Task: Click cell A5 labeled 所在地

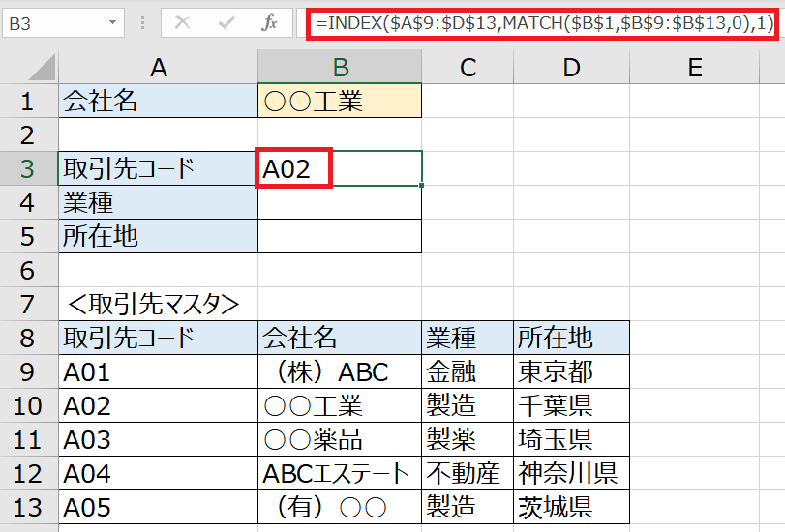Action: coord(158,236)
